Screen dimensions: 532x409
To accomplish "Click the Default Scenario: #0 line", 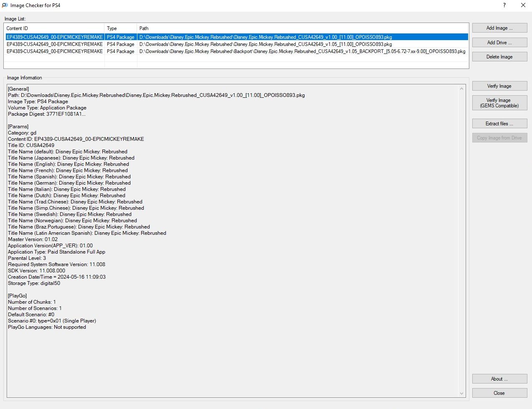I will tap(31, 315).
